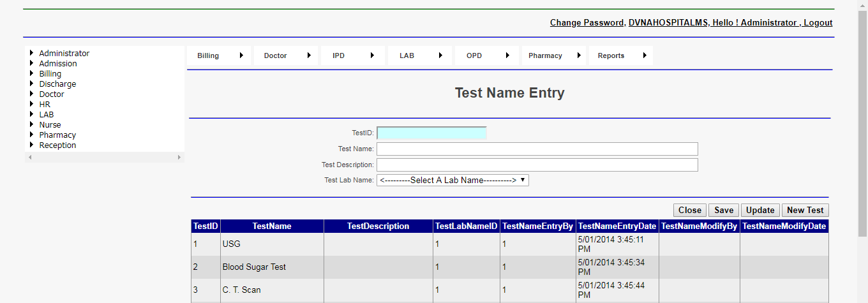The height and width of the screenshot is (303, 868).
Task: Click the Blood Sugar Test cell
Action: [x=272, y=267]
